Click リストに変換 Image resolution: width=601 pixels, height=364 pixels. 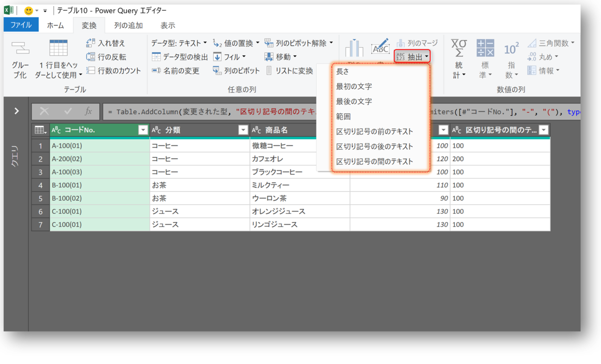click(295, 71)
